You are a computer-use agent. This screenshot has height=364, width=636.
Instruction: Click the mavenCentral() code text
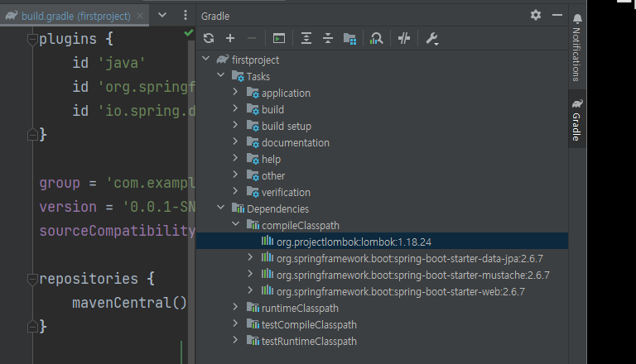tap(129, 303)
